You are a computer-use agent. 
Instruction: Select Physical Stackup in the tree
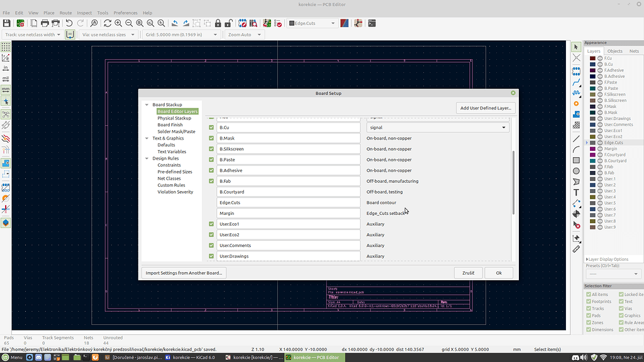point(174,118)
